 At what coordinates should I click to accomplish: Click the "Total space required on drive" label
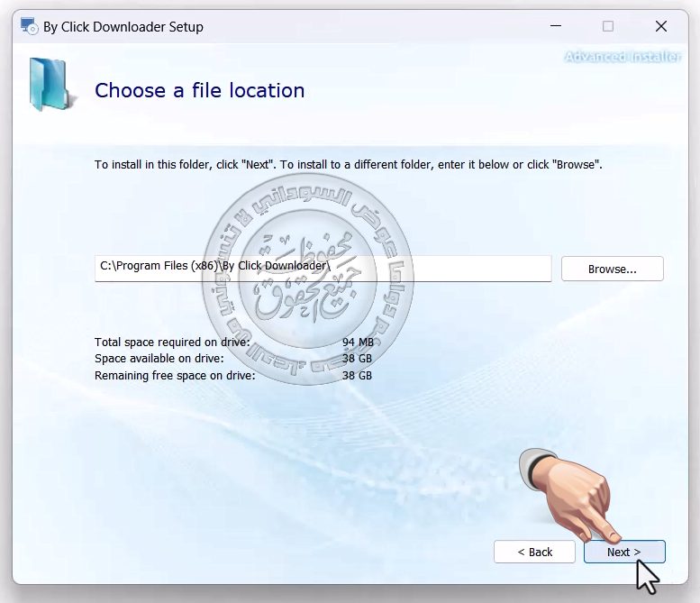(172, 343)
